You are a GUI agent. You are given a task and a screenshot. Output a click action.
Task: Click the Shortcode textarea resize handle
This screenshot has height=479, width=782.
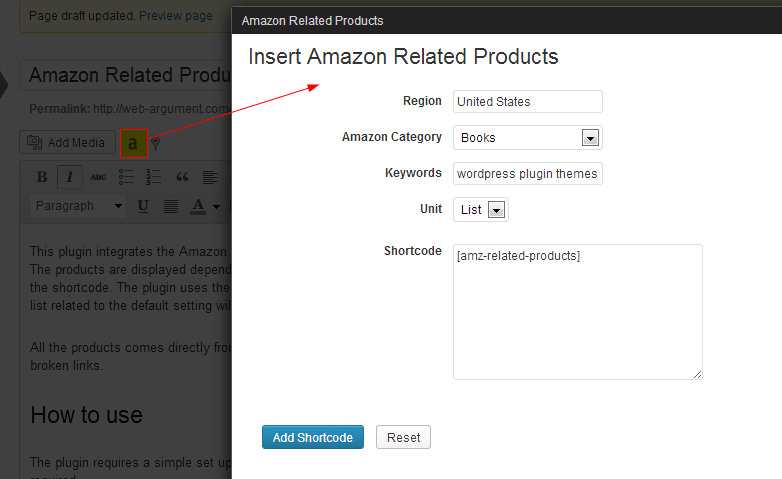pos(697,374)
